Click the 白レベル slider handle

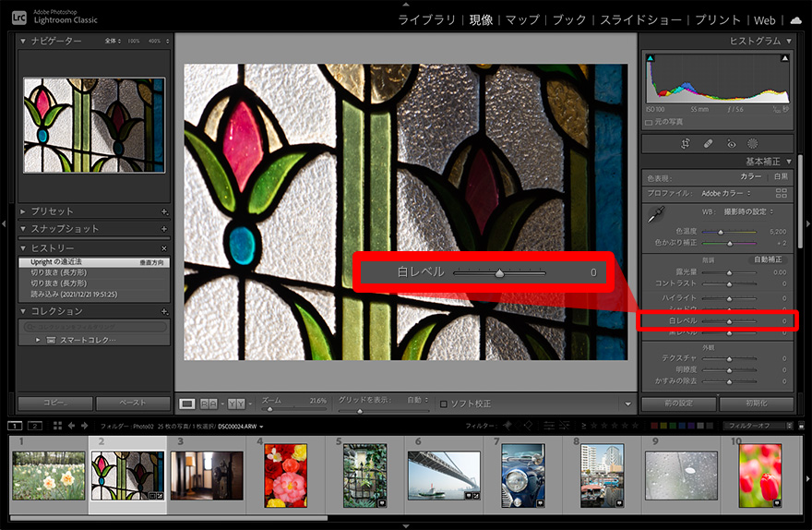tap(729, 321)
